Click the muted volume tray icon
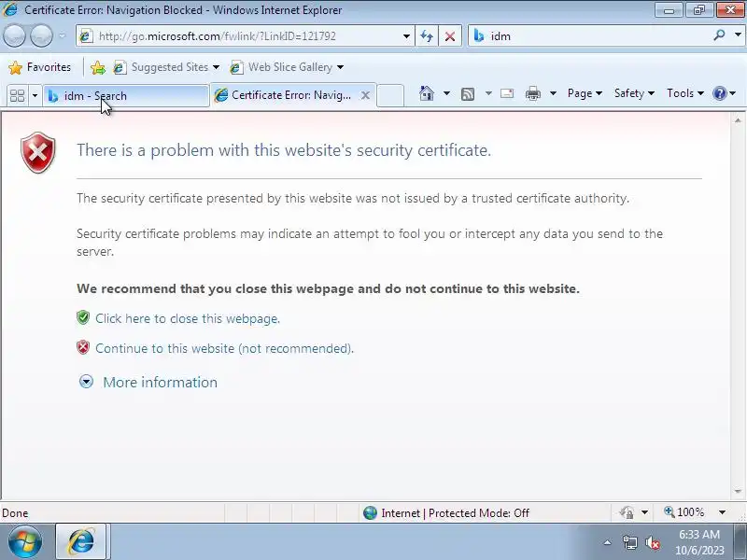This screenshot has height=560, width=747. [x=653, y=542]
